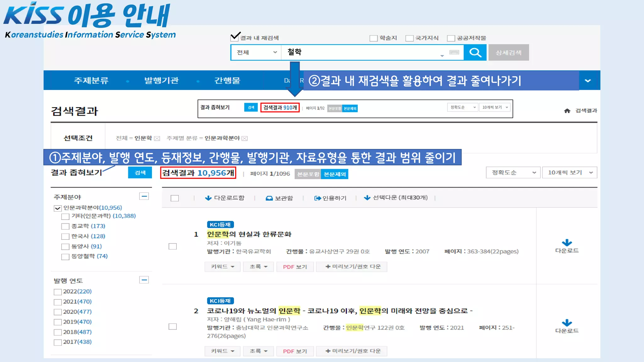Check the 2020(477) year filter
The image size is (644, 362).
pos(58,312)
